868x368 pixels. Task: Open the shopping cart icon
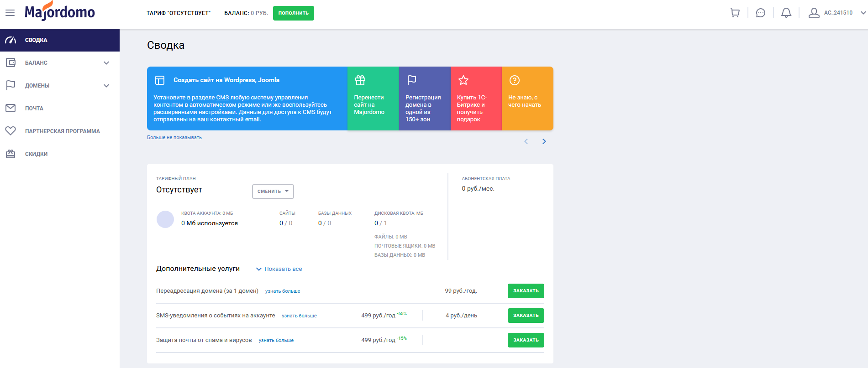click(x=735, y=13)
